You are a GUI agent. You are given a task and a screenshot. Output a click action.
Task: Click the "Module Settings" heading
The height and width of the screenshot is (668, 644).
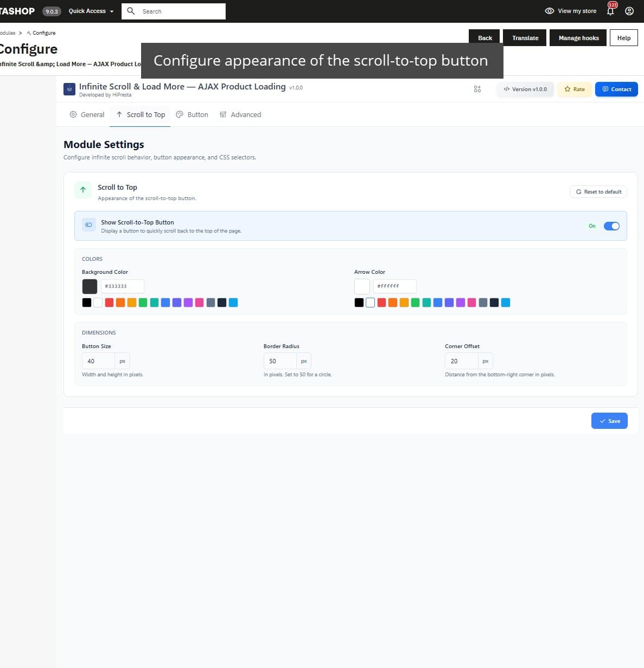coord(104,144)
